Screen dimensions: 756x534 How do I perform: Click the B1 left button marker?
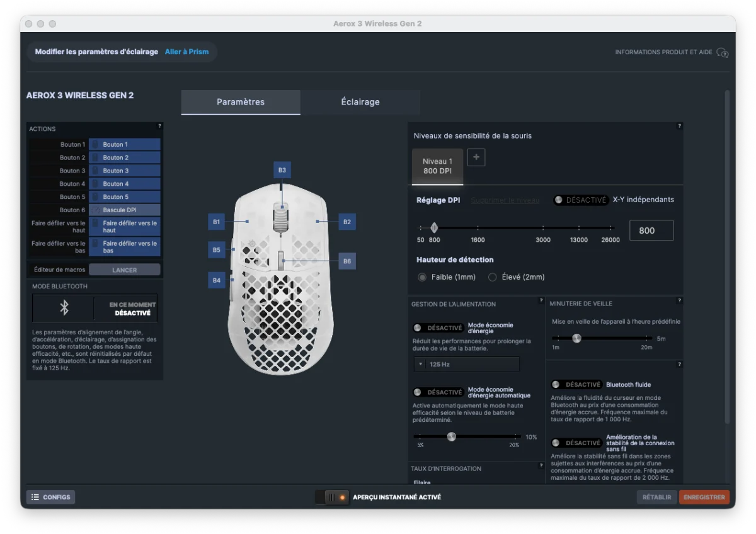tap(216, 222)
